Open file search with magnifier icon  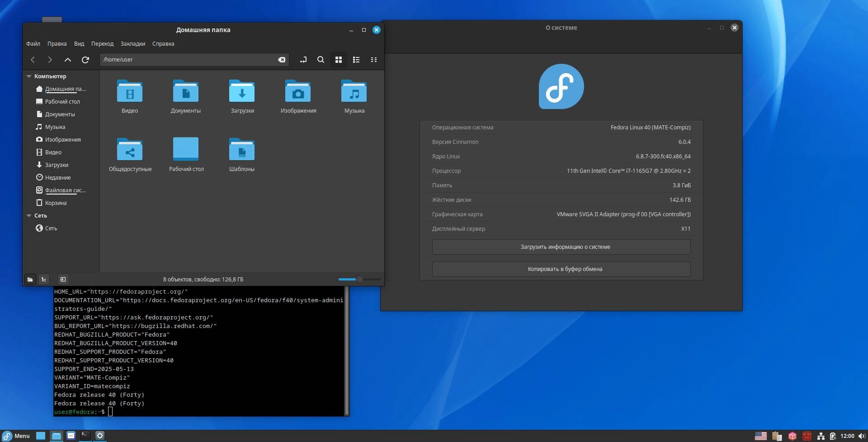(x=321, y=60)
